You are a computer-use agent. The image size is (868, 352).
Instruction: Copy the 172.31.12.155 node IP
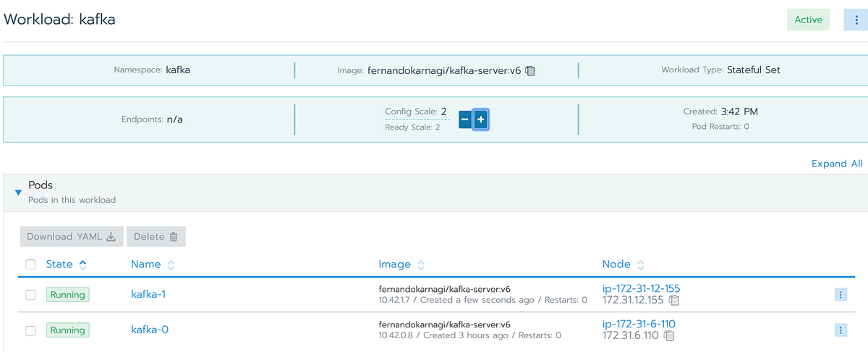674,300
